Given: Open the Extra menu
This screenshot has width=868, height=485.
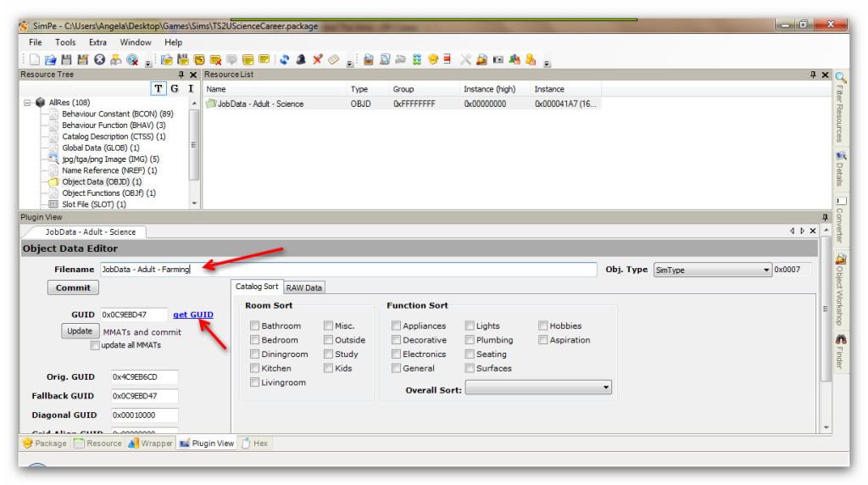Looking at the screenshot, I should click(x=98, y=42).
